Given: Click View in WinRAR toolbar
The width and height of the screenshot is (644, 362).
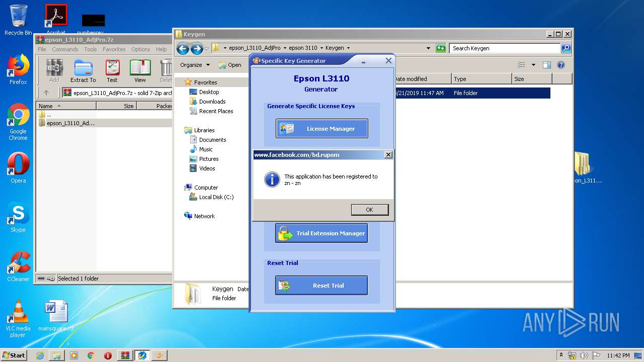Looking at the screenshot, I should pos(140,70).
